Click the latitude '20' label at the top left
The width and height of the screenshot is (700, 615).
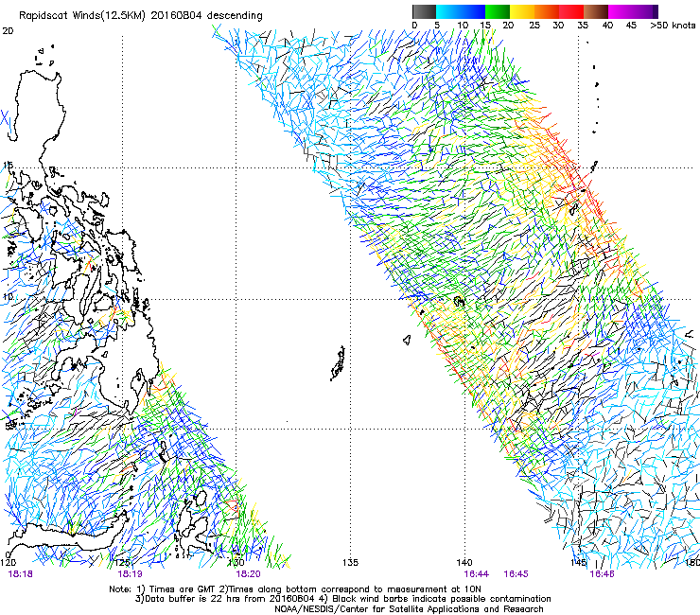tap(8, 31)
